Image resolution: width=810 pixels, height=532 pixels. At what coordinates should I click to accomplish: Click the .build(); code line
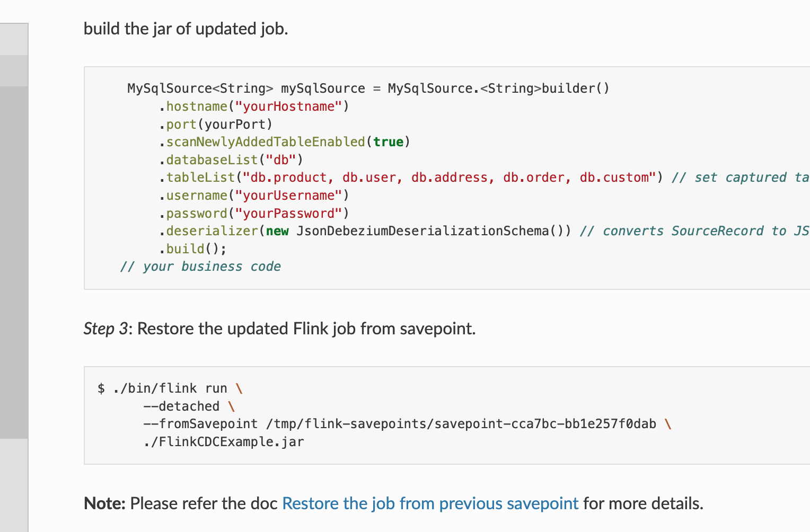(x=192, y=249)
